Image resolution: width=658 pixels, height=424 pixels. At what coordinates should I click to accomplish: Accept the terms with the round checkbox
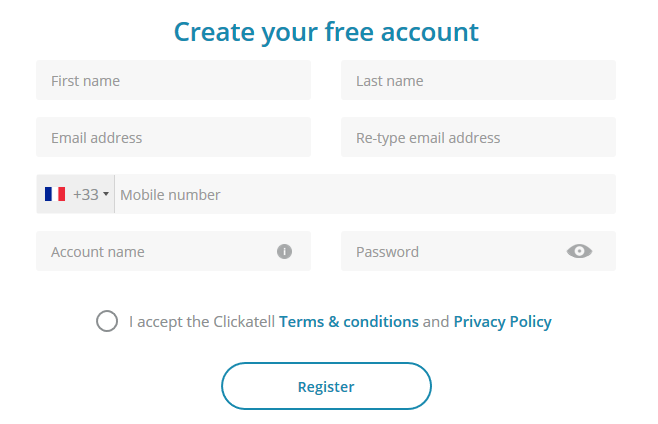pyautogui.click(x=107, y=321)
